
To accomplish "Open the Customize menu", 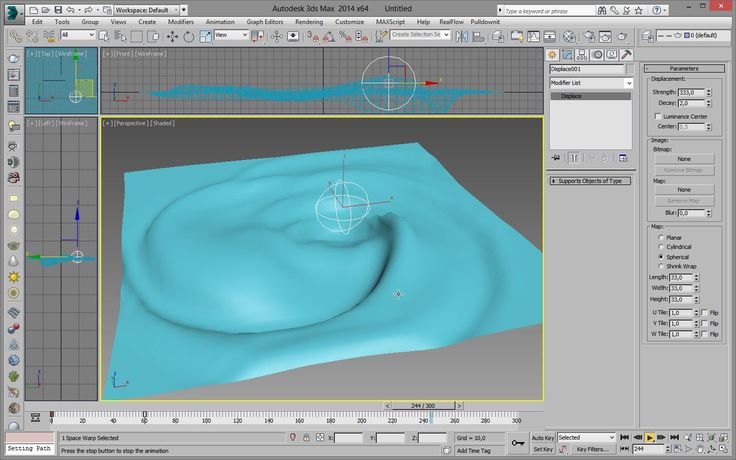I will pyautogui.click(x=349, y=22).
